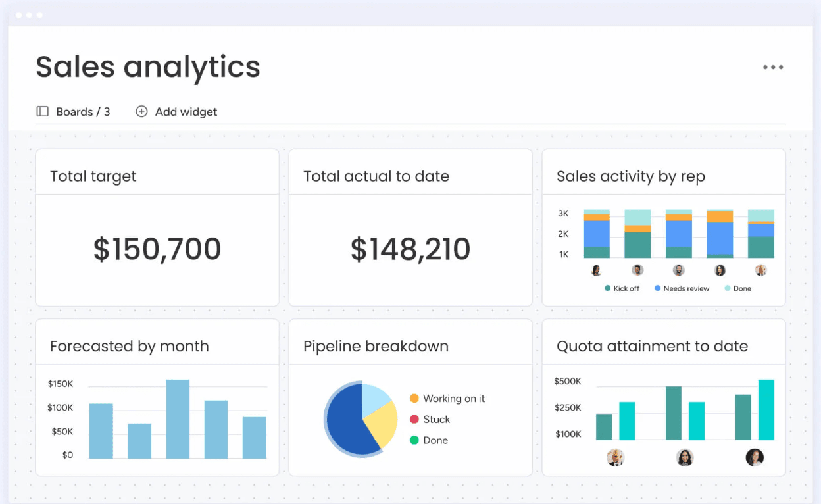Image resolution: width=821 pixels, height=504 pixels.
Task: Click the red Stuck legend dot
Action: tap(414, 419)
